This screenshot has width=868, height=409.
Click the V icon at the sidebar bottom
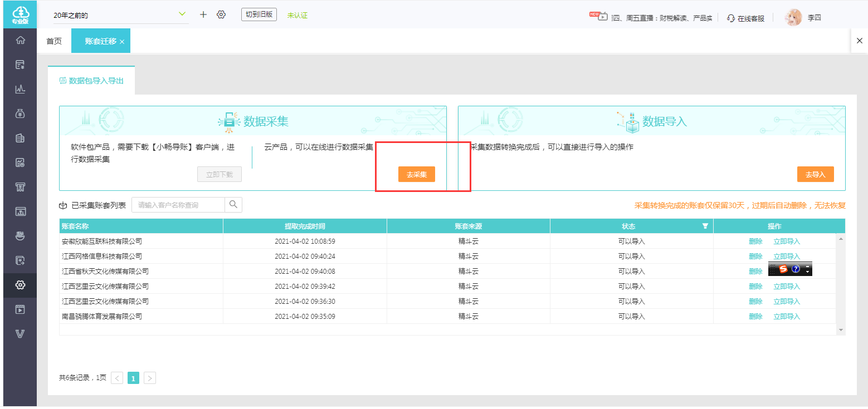click(x=20, y=334)
